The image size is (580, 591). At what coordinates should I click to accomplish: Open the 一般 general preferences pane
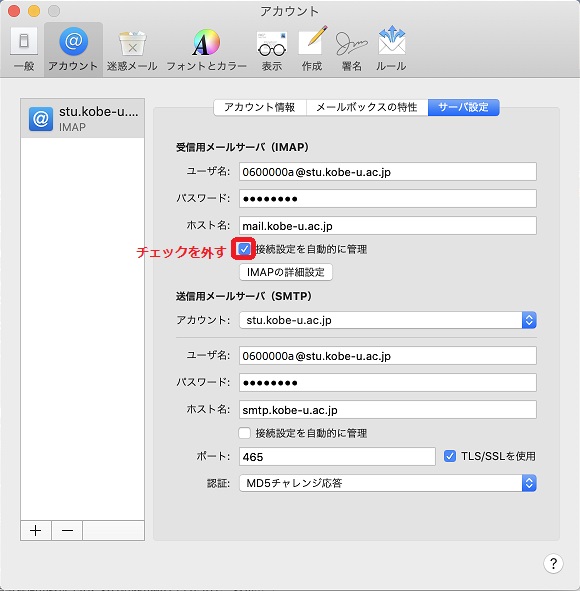pyautogui.click(x=24, y=49)
